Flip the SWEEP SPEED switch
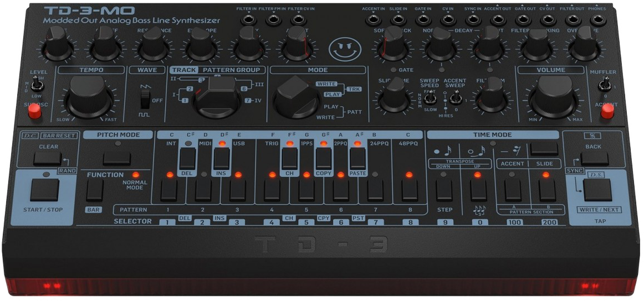This screenshot has height=301, width=644. tap(430, 98)
